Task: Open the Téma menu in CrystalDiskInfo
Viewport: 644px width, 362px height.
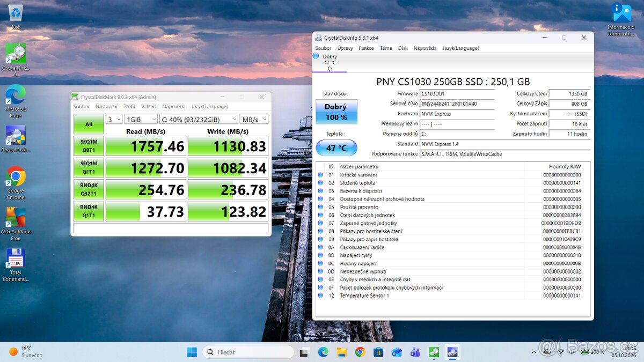Action: coord(386,48)
